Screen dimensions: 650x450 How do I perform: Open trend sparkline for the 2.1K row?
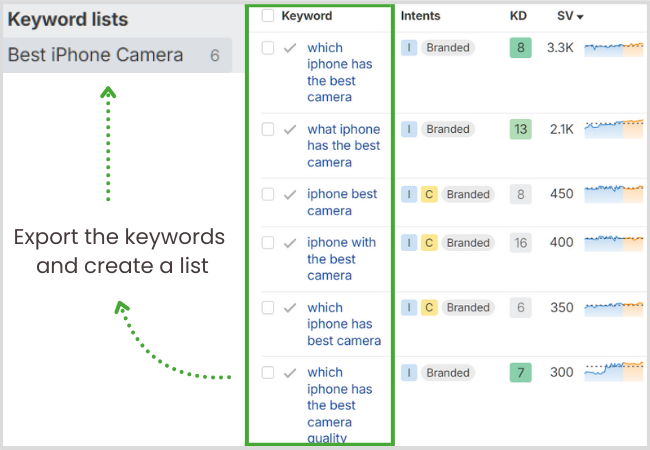(x=614, y=129)
